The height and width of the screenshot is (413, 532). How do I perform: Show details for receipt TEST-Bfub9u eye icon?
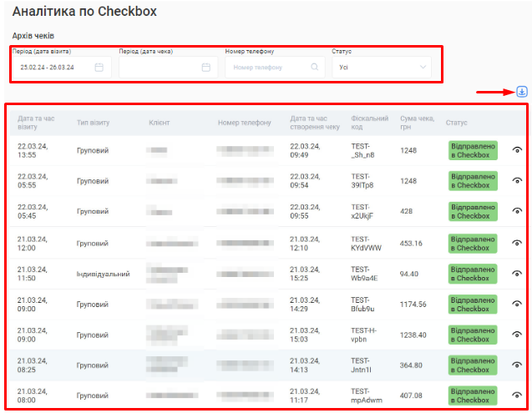(x=517, y=305)
